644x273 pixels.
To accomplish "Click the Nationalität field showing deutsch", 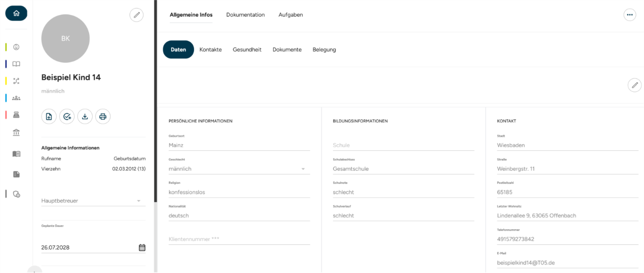I will [x=239, y=215].
